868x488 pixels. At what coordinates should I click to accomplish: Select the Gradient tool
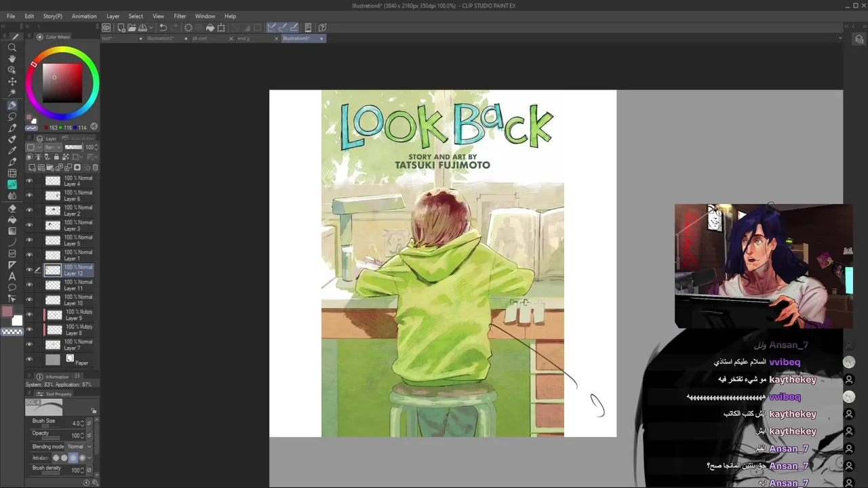pos(12,230)
